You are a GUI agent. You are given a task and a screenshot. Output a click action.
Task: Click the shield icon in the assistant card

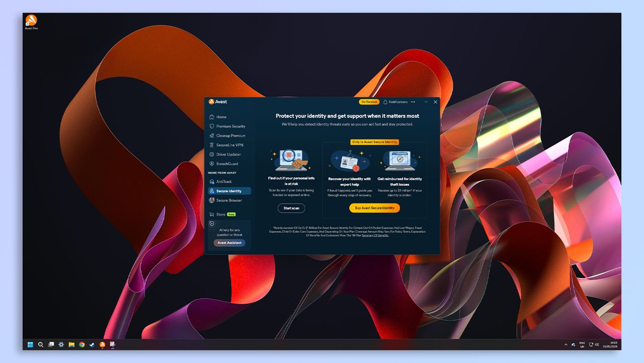coord(212,224)
